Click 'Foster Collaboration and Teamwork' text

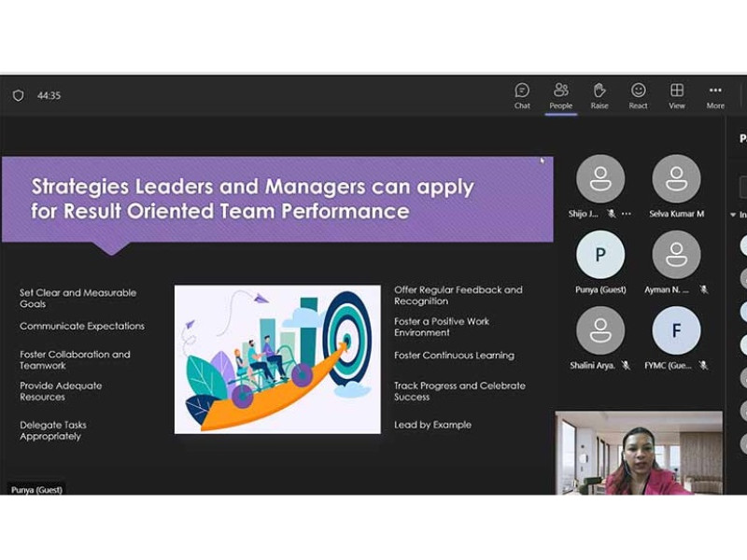click(x=75, y=360)
